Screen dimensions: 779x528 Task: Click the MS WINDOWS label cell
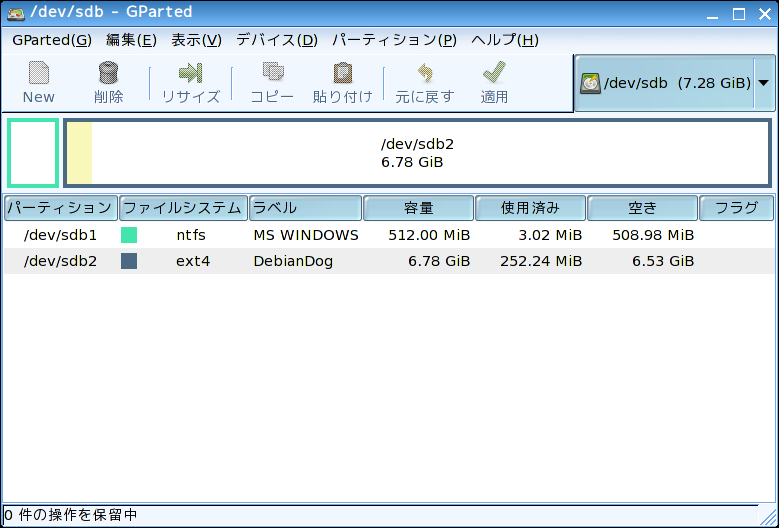[x=306, y=235]
